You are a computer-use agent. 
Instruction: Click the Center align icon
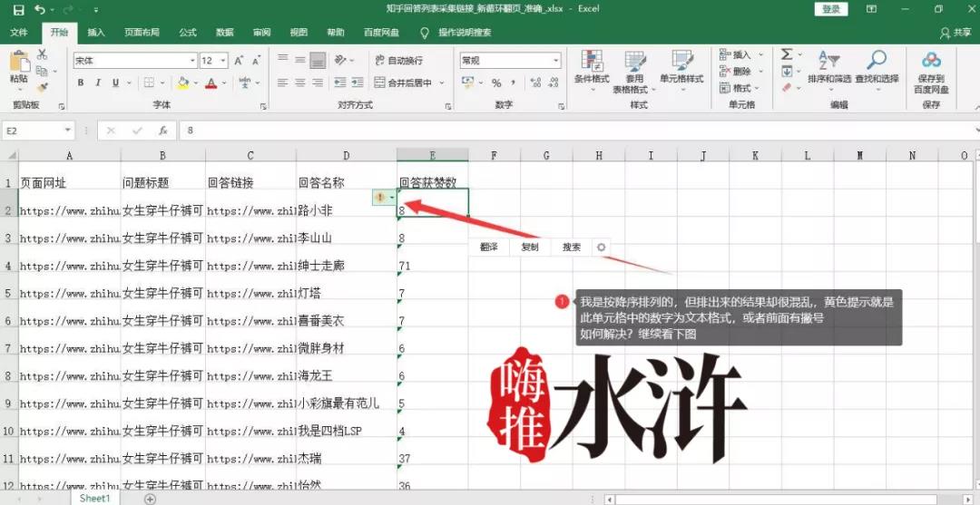point(300,83)
